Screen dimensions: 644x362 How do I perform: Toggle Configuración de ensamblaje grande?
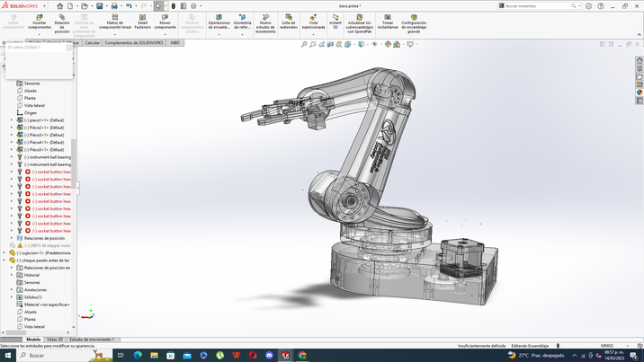click(x=414, y=23)
